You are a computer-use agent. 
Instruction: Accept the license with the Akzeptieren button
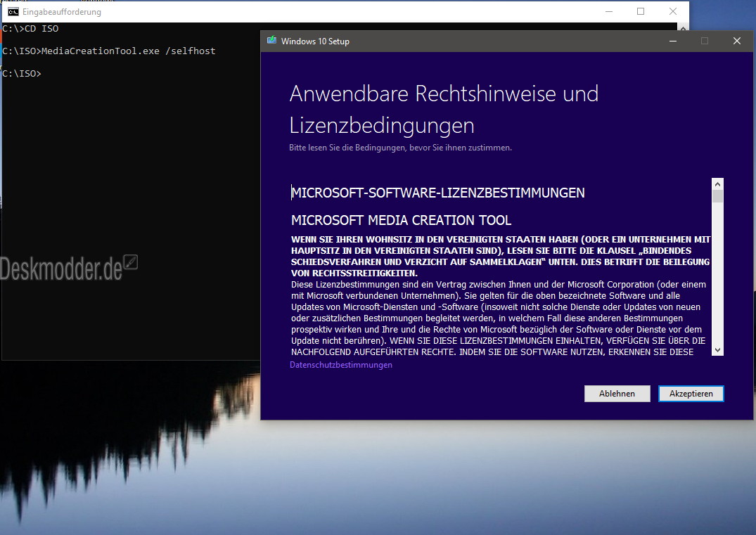tap(691, 393)
